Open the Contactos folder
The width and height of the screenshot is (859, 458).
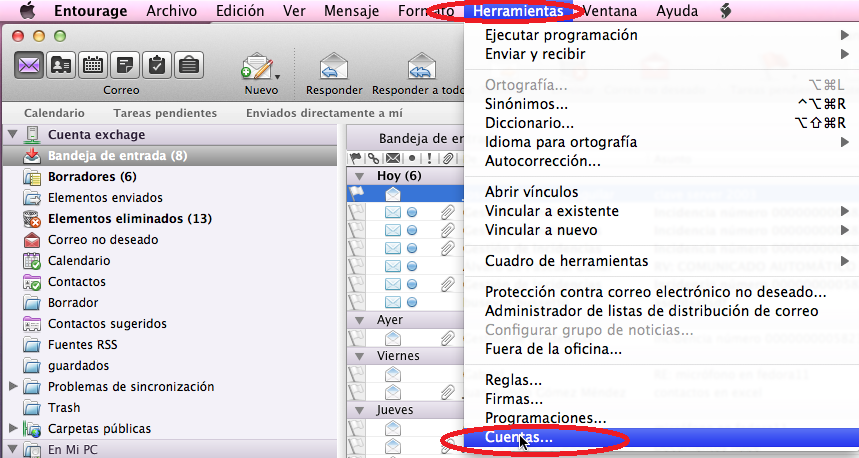coord(77,282)
